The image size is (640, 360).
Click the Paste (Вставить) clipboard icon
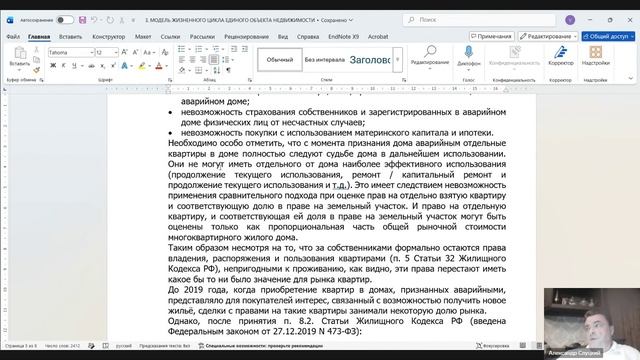tap(20, 53)
